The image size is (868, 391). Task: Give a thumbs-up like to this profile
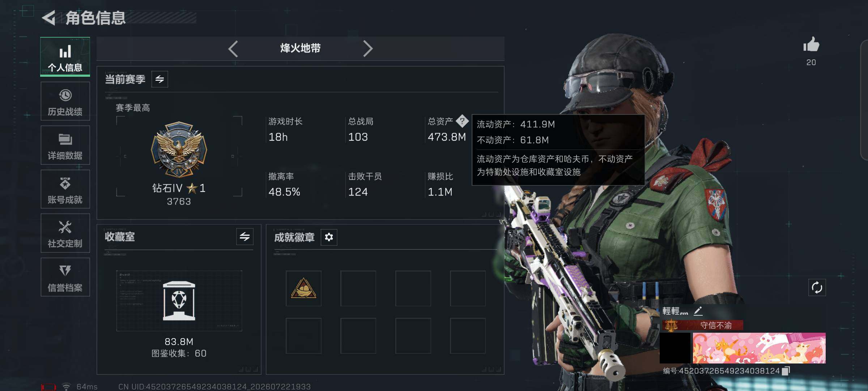pyautogui.click(x=811, y=45)
